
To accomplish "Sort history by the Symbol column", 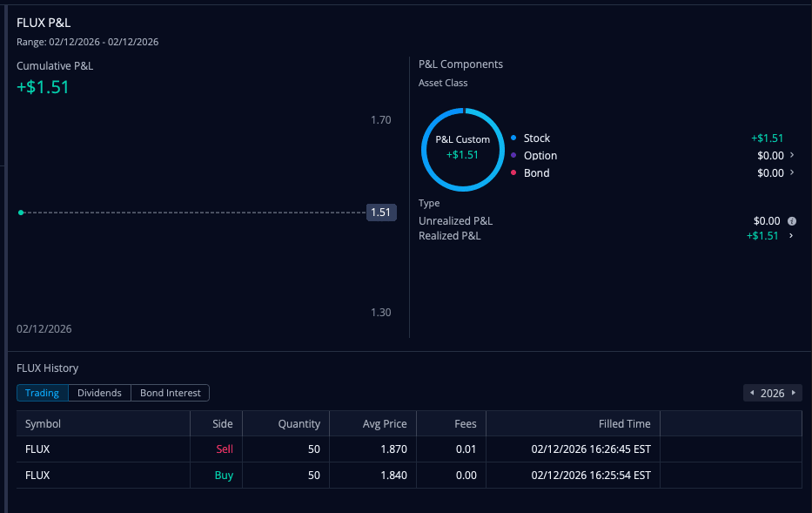I will point(44,424).
